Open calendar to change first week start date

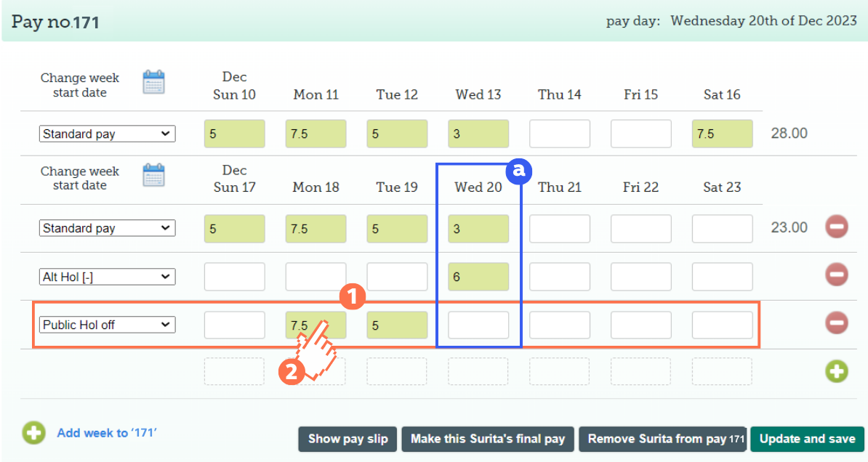pyautogui.click(x=154, y=82)
